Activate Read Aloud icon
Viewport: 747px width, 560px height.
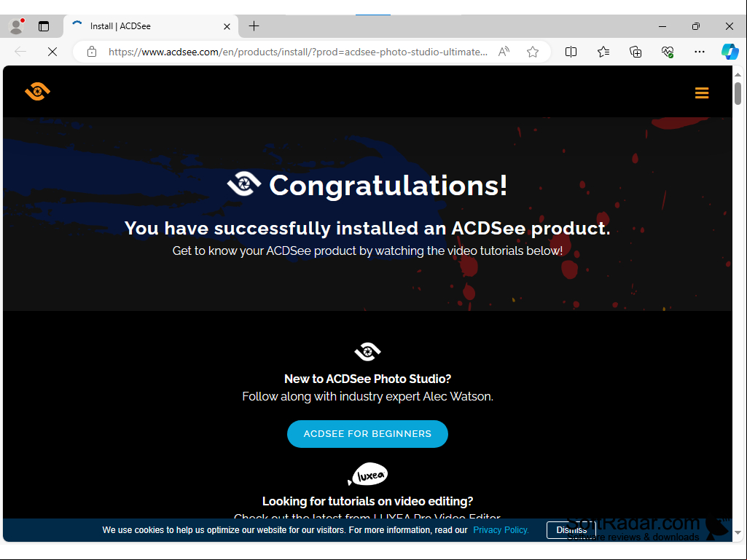point(504,52)
